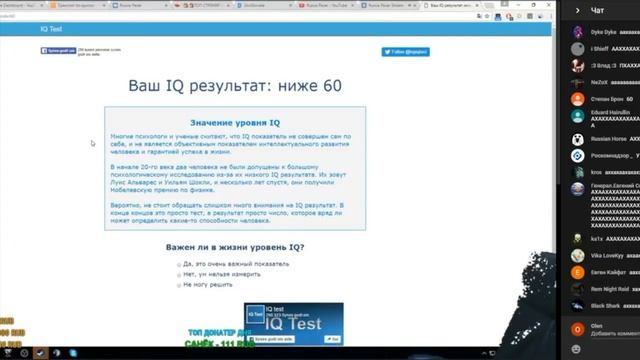Screen dimensions: 640x360
Task: Switch to the 'Ваш IQ результат' tab
Action: [x=451, y=5]
